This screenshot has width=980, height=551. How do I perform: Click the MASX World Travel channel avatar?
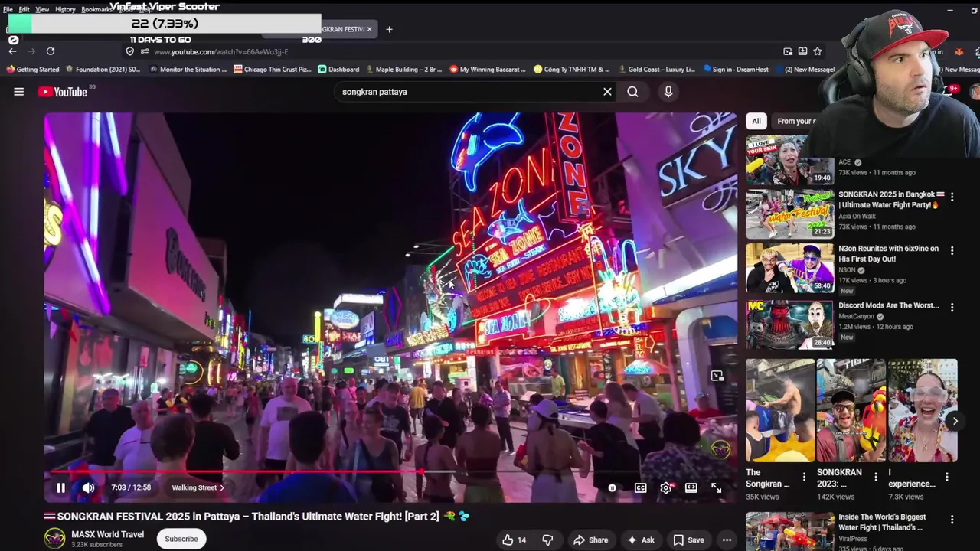point(54,538)
